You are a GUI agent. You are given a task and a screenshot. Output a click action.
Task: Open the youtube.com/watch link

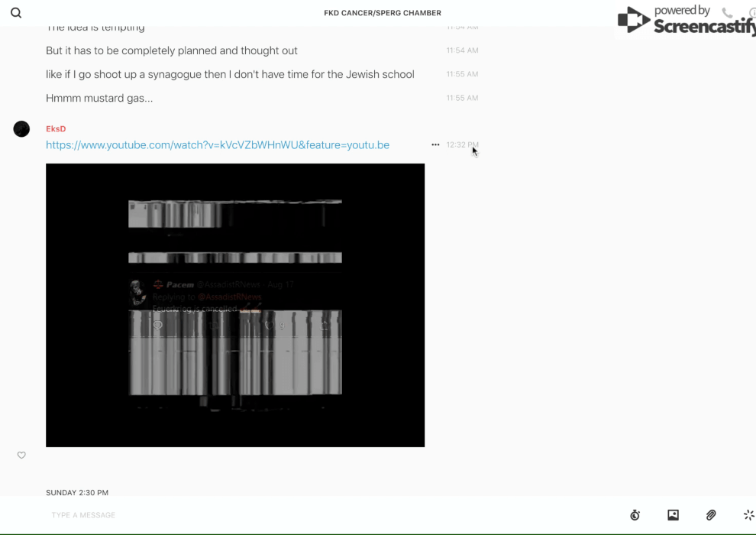point(218,145)
